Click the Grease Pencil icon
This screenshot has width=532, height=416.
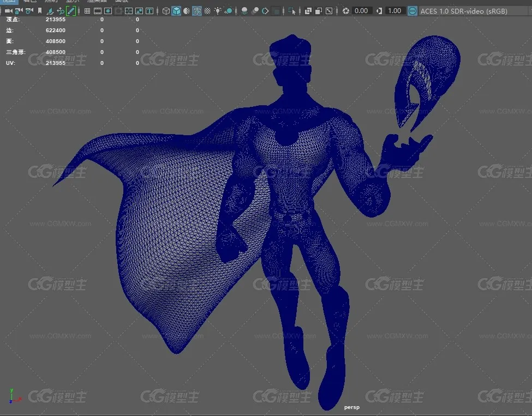click(70, 11)
